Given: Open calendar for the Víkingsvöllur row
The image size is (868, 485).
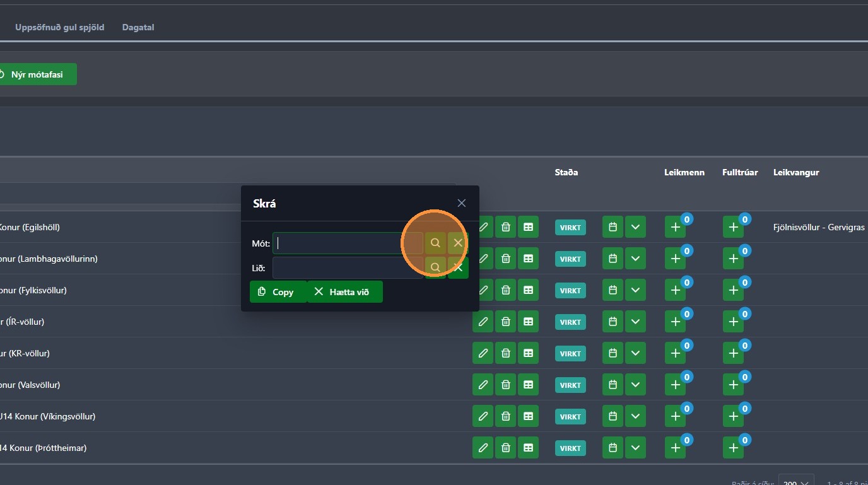Looking at the screenshot, I should pos(613,416).
